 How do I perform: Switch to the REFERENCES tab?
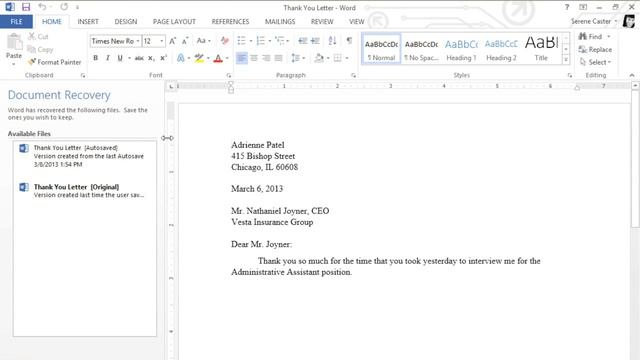(230, 22)
